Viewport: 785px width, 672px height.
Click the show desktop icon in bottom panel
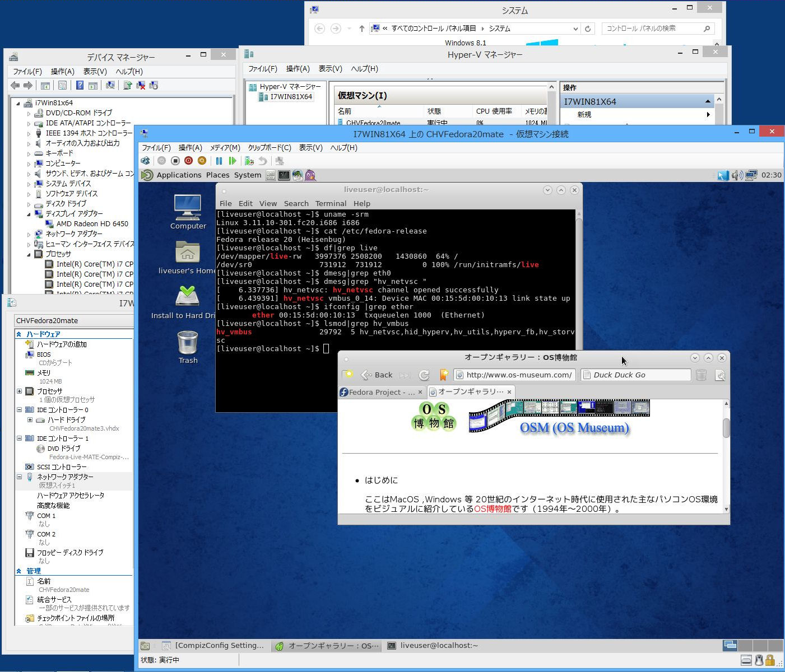click(x=145, y=646)
